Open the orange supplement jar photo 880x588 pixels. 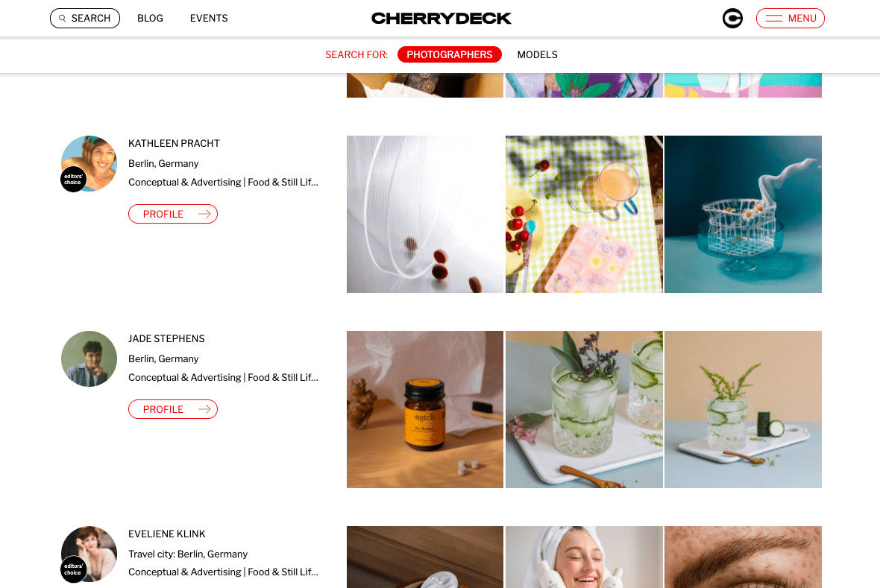coord(425,410)
